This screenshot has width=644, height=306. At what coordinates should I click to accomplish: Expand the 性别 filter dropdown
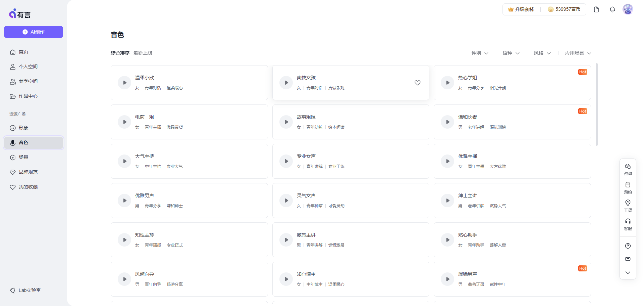coord(480,53)
